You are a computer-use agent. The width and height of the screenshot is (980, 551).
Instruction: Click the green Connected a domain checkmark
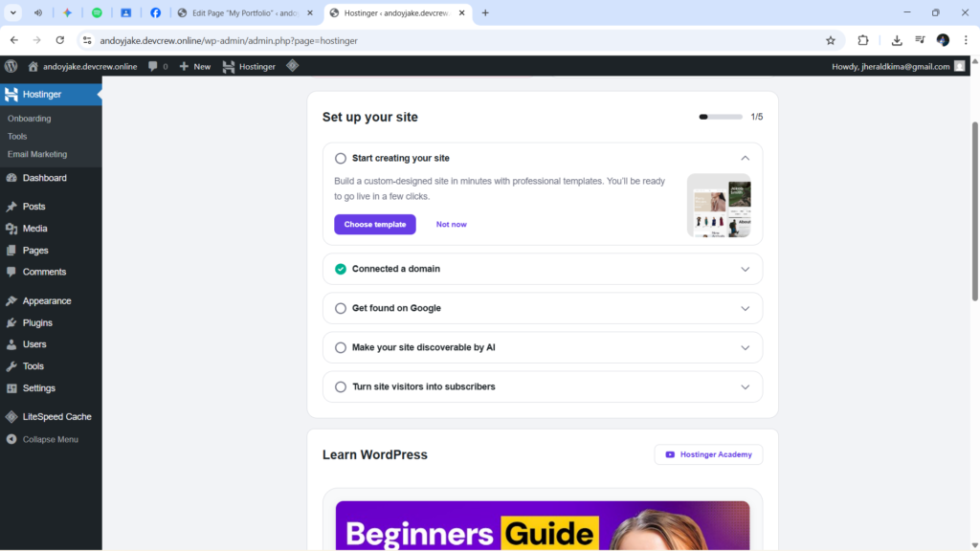(341, 269)
